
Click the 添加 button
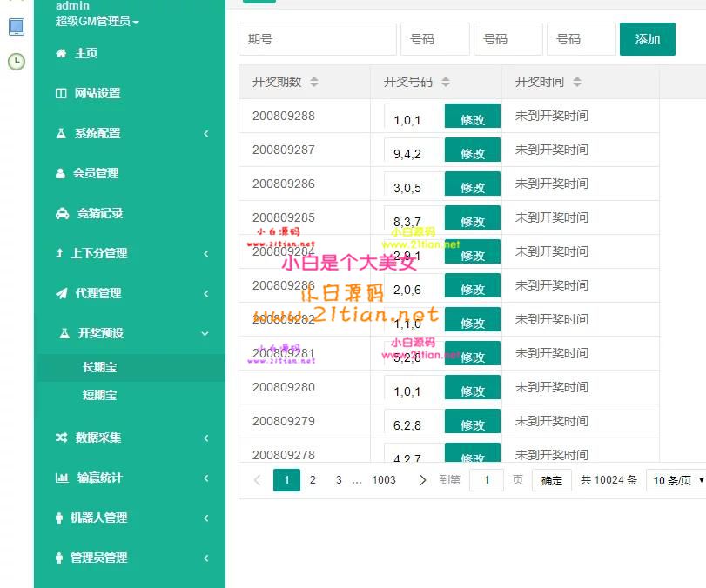648,39
